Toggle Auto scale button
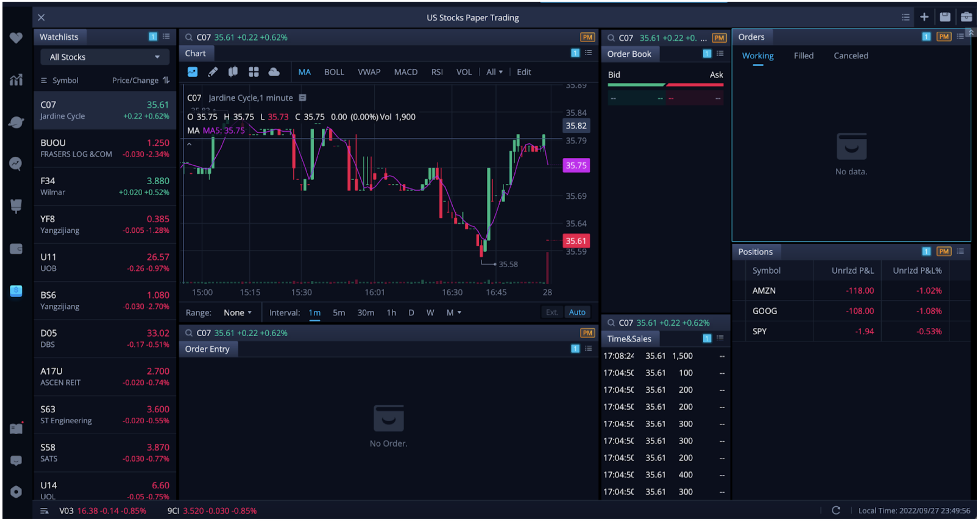The image size is (980, 521). 577,312
